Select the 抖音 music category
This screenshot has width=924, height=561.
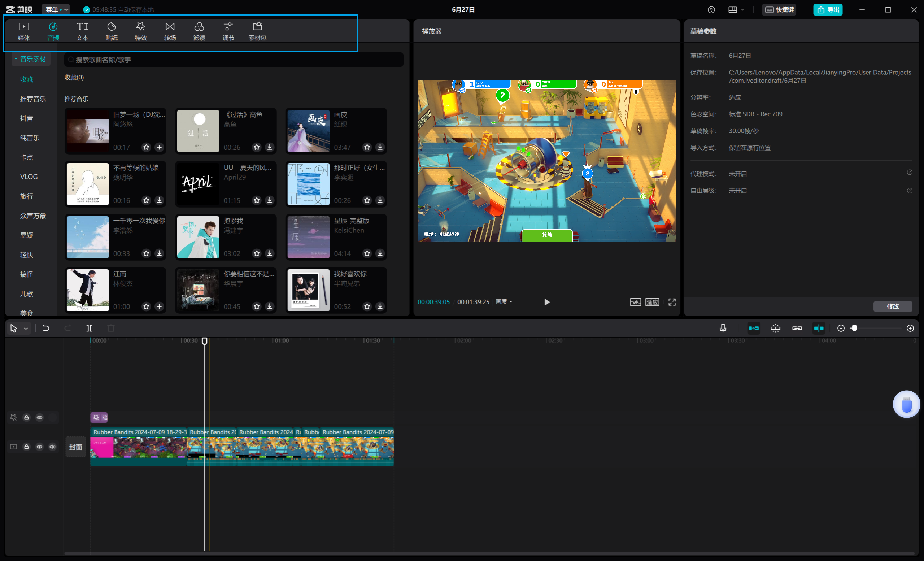click(27, 118)
